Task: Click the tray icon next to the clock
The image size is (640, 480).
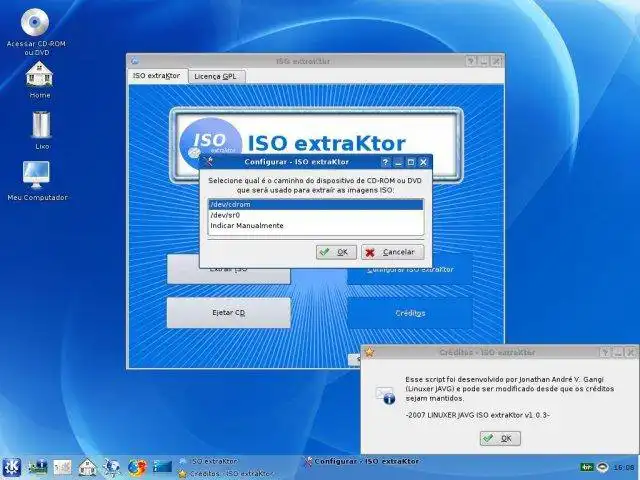Action: tap(603, 467)
